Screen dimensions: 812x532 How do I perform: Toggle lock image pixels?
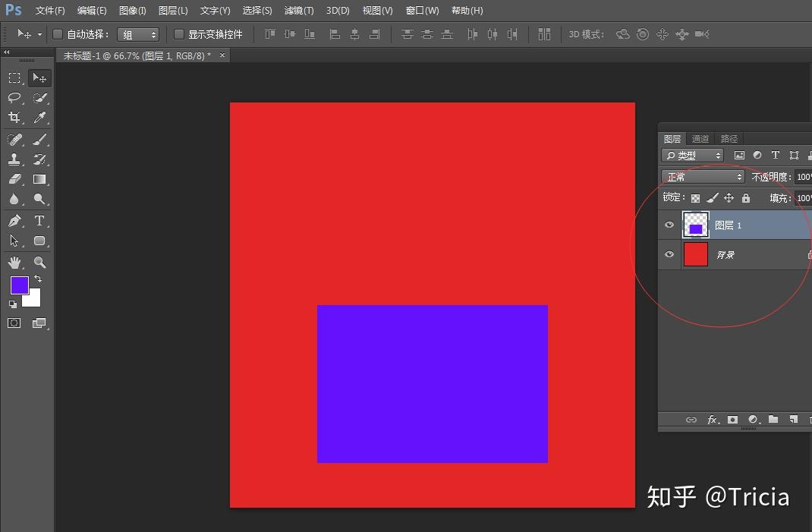point(712,198)
